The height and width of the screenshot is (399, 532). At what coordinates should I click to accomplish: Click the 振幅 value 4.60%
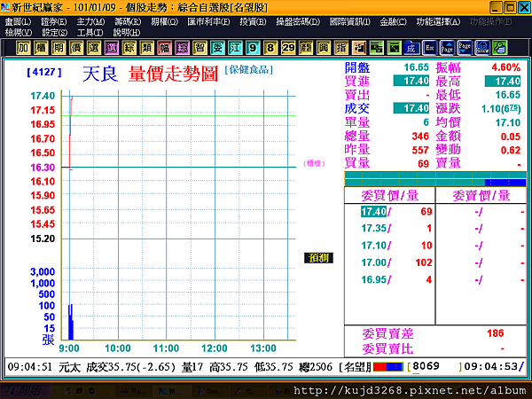click(506, 67)
